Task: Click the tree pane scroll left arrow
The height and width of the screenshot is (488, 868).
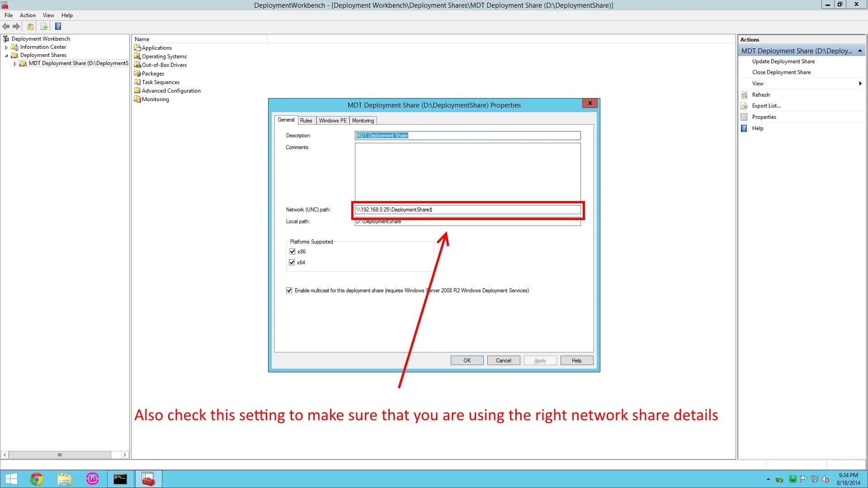Action: (5, 455)
